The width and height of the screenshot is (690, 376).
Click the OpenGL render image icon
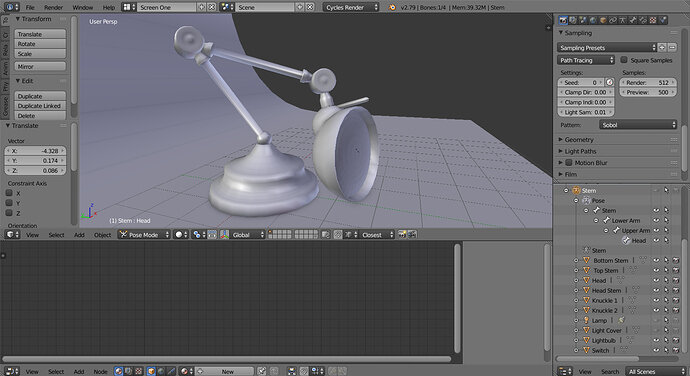[x=402, y=235]
